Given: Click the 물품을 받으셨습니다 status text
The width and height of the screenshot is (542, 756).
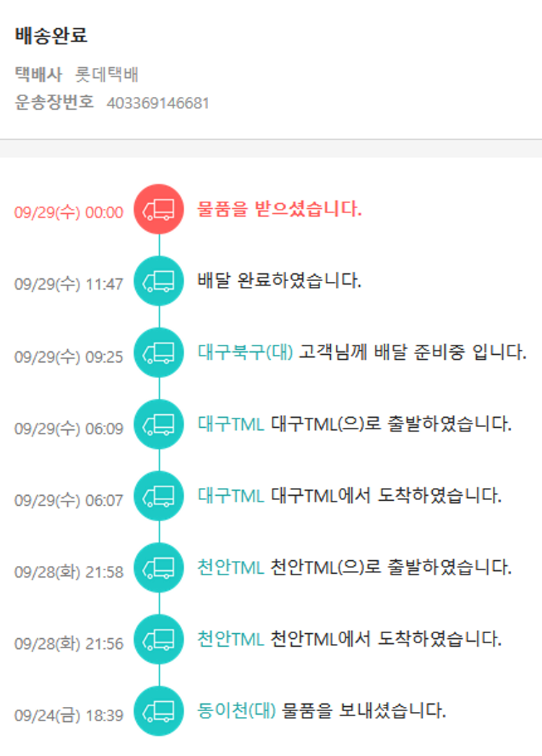Looking at the screenshot, I should click(x=280, y=210).
